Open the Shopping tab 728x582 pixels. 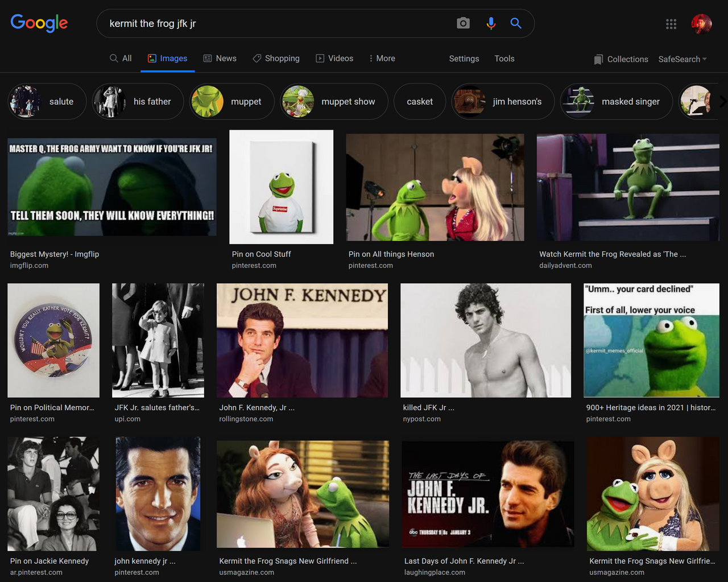(276, 58)
